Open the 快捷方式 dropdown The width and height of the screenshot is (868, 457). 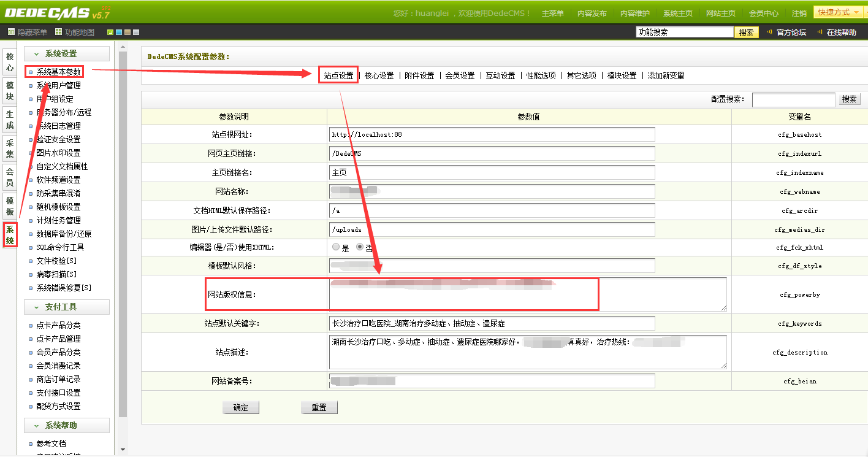839,12
